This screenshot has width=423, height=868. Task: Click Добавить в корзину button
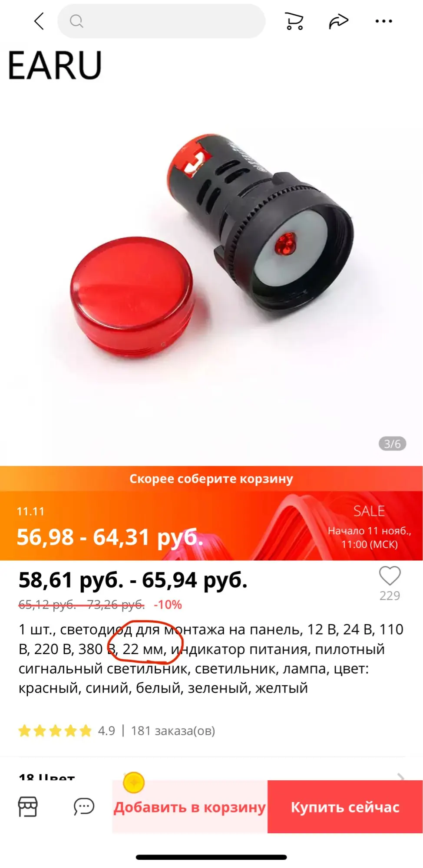point(190,807)
